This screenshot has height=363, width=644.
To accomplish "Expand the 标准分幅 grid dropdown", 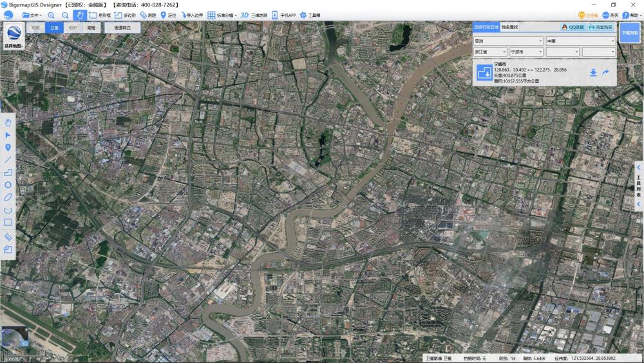I will [222, 15].
